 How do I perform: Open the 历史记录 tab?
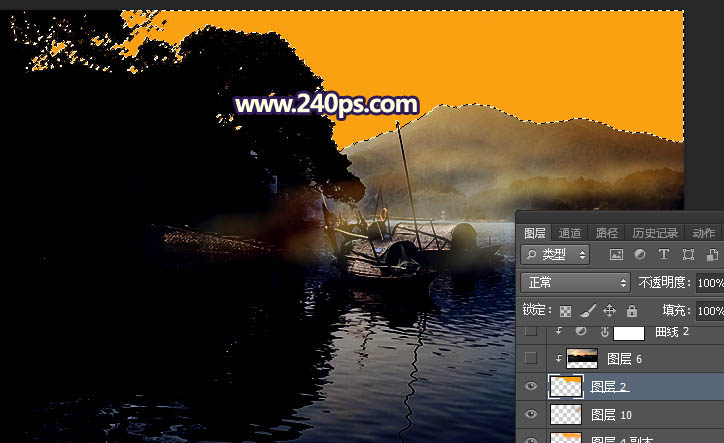click(x=653, y=233)
